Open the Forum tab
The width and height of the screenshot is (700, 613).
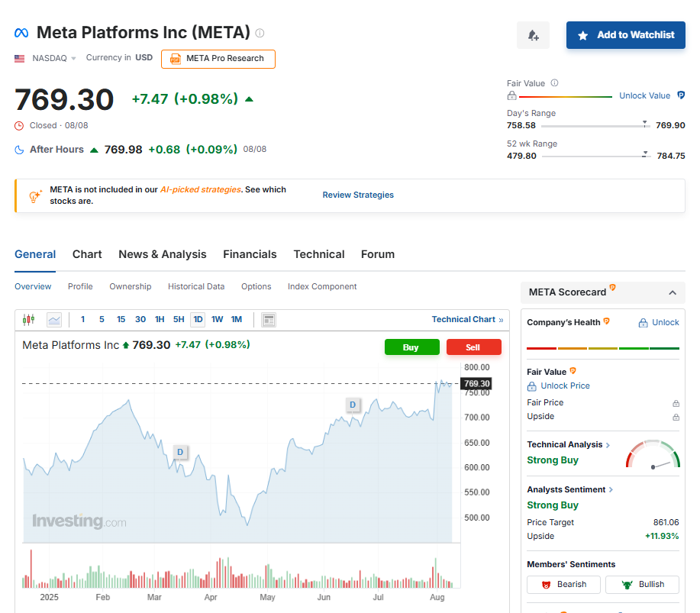(378, 254)
